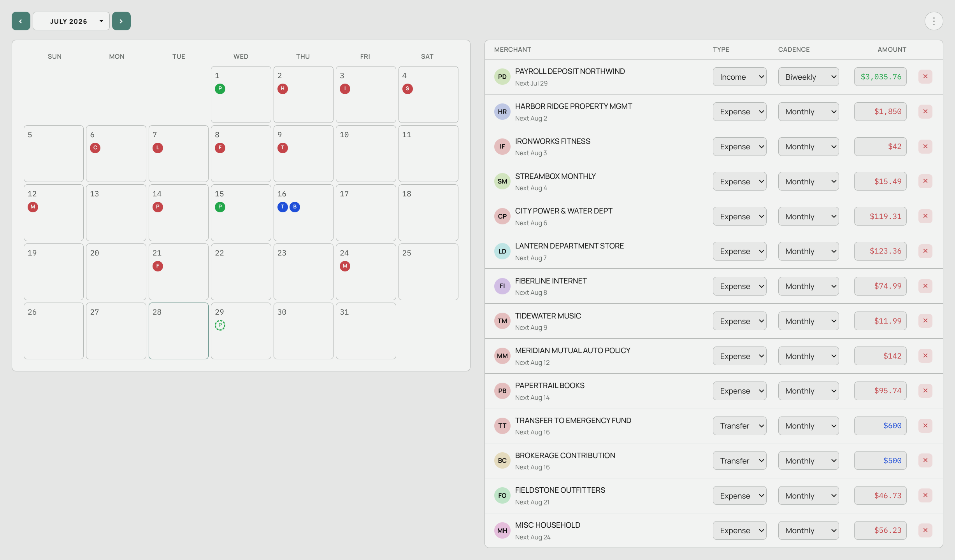Delete the Payroll Deposit Northwind row
The image size is (955, 560).
925,77
